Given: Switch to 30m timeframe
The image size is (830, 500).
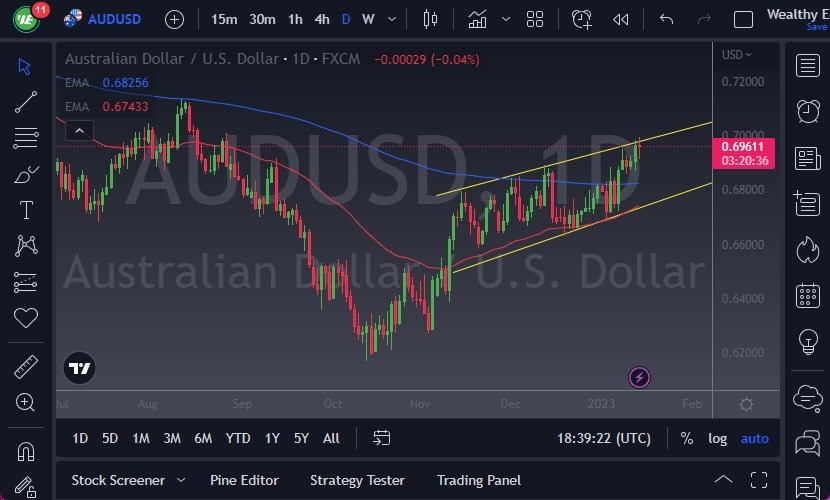Looking at the screenshot, I should 262,20.
